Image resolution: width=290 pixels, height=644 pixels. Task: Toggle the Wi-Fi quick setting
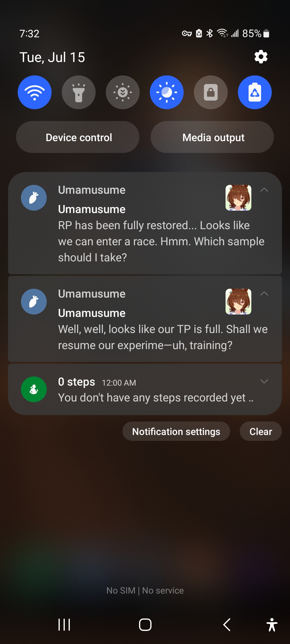pos(35,92)
